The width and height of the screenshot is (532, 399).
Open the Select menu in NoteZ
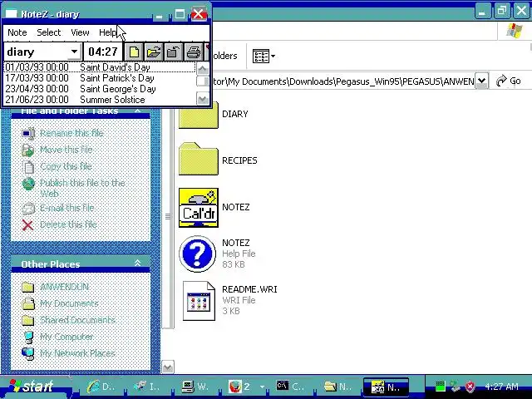click(49, 32)
